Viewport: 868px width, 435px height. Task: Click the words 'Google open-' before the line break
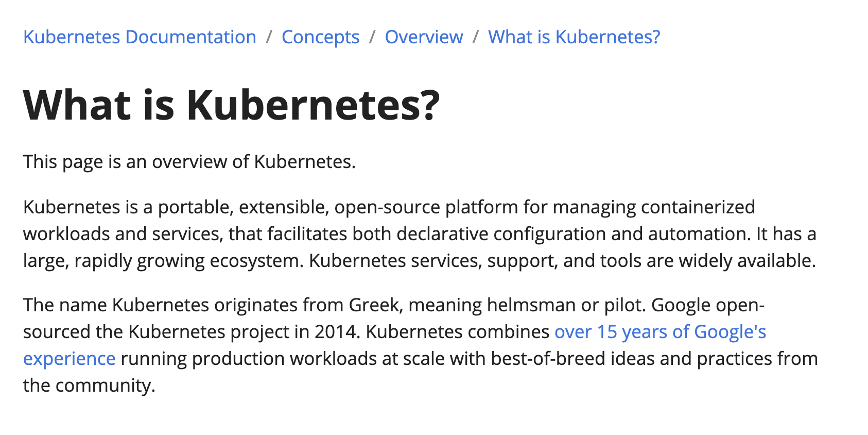pyautogui.click(x=708, y=305)
